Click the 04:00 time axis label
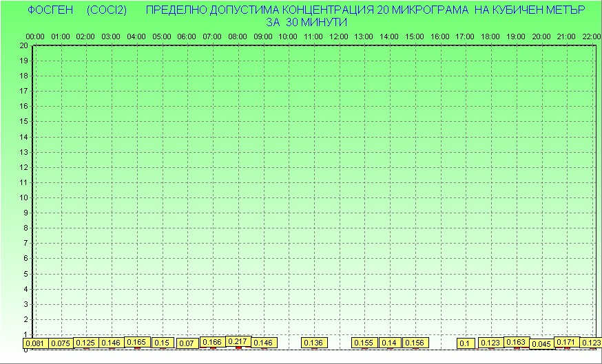This screenshot has width=602, height=364. [136, 36]
